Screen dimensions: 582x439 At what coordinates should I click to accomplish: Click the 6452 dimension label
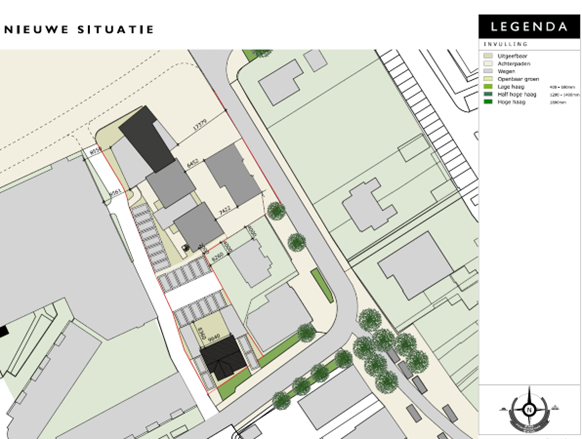pyautogui.click(x=192, y=163)
